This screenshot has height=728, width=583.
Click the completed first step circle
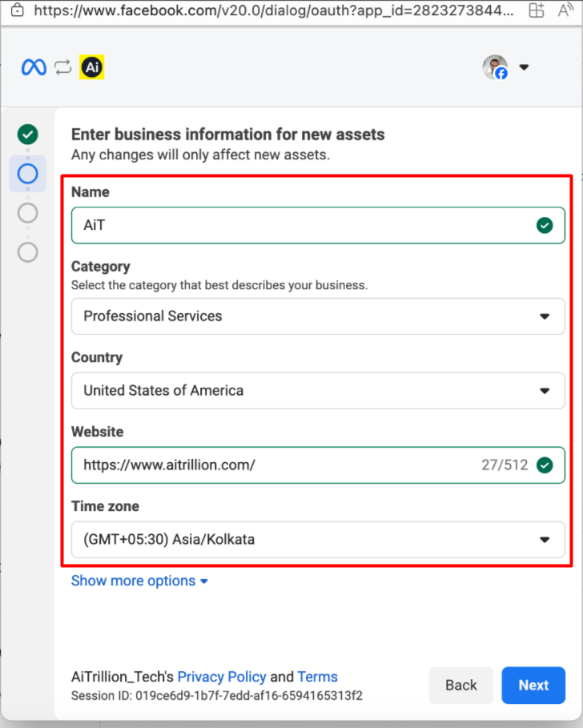(28, 135)
